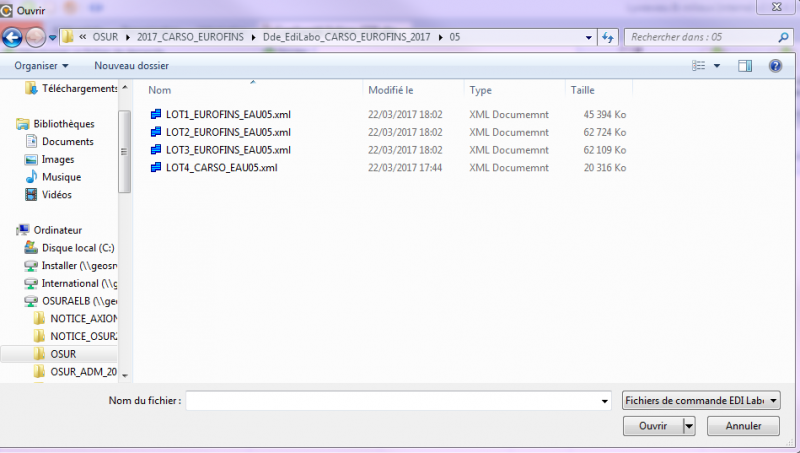Open Disque local (C:) drive

click(x=76, y=248)
